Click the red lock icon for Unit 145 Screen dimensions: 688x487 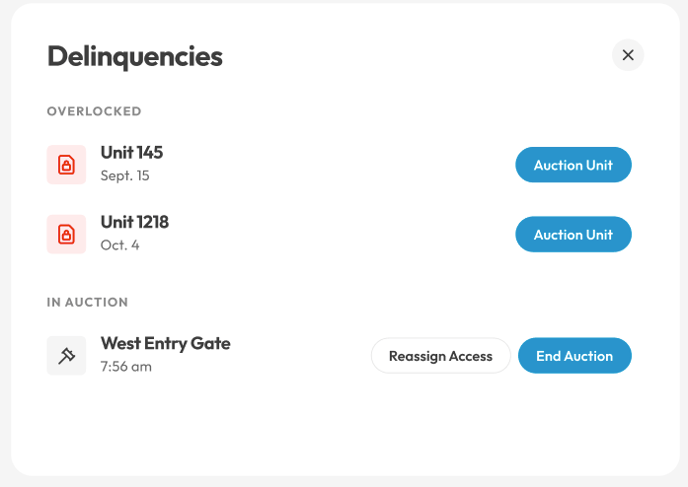[x=66, y=165]
